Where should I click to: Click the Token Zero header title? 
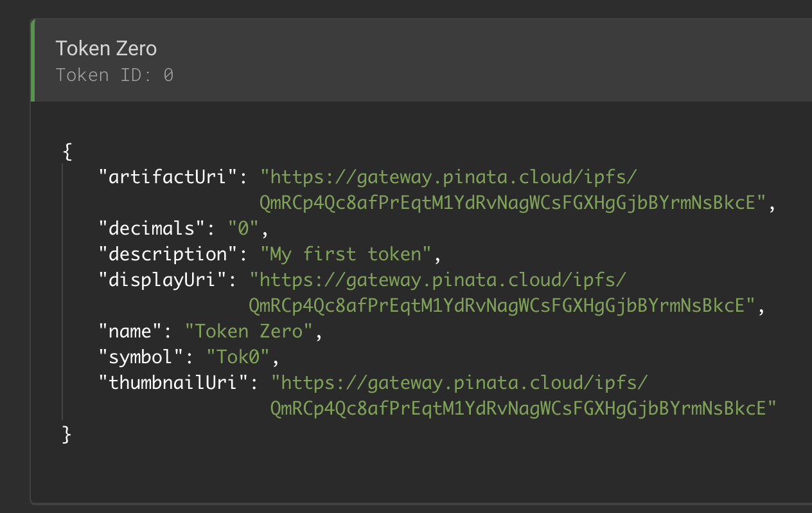click(x=106, y=48)
